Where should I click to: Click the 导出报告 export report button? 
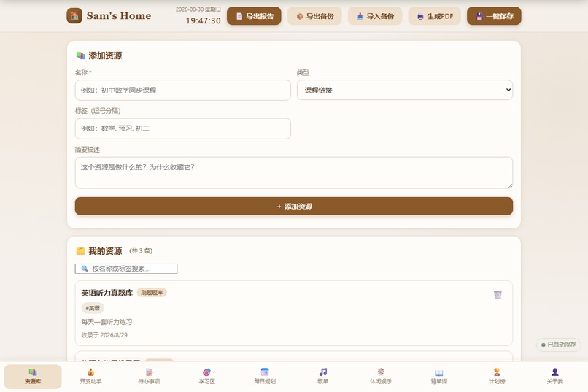pos(254,16)
